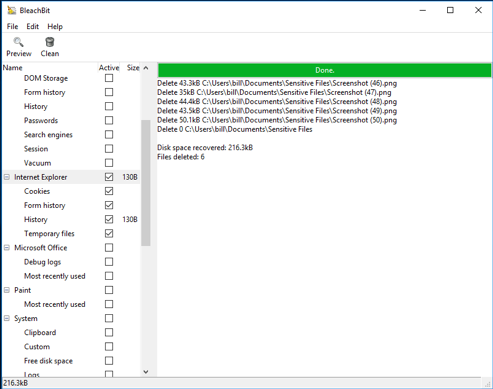
Task: Collapse the Internet Explorer tree group
Action: [x=7, y=177]
